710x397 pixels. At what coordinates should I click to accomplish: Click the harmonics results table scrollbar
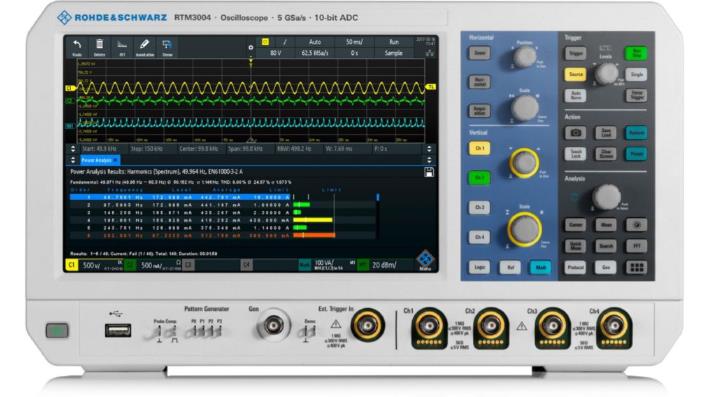coord(378,216)
